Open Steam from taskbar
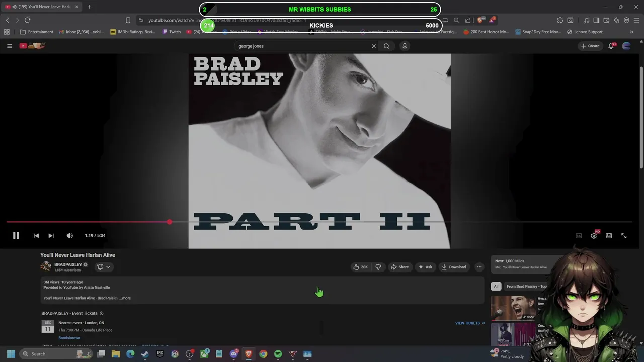644x362 pixels. tap(145, 354)
